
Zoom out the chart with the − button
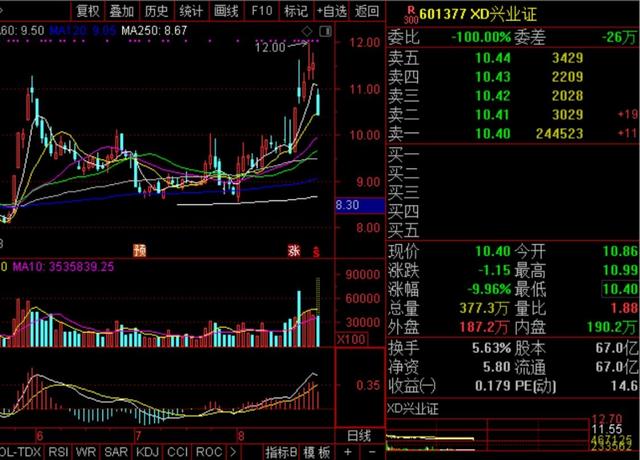pos(372,452)
